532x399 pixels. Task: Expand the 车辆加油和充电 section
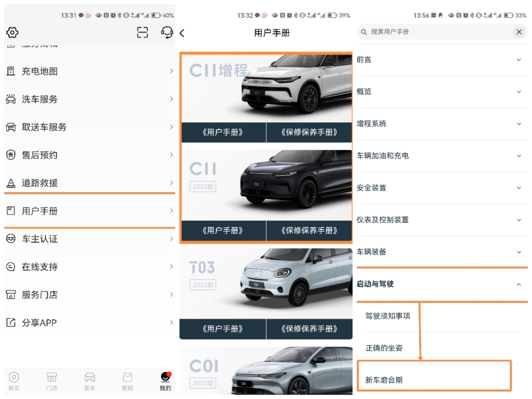click(442, 156)
